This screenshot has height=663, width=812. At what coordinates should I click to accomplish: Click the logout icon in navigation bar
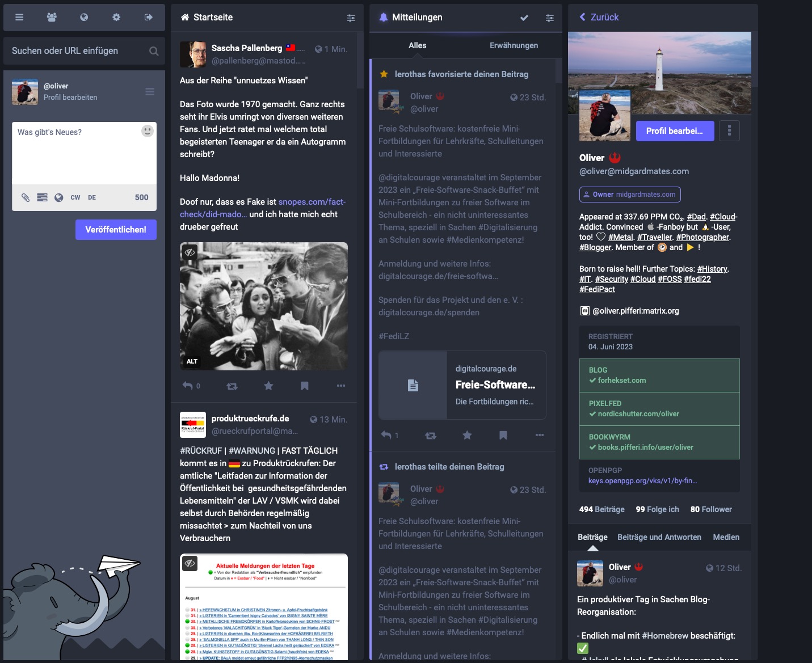[149, 17]
